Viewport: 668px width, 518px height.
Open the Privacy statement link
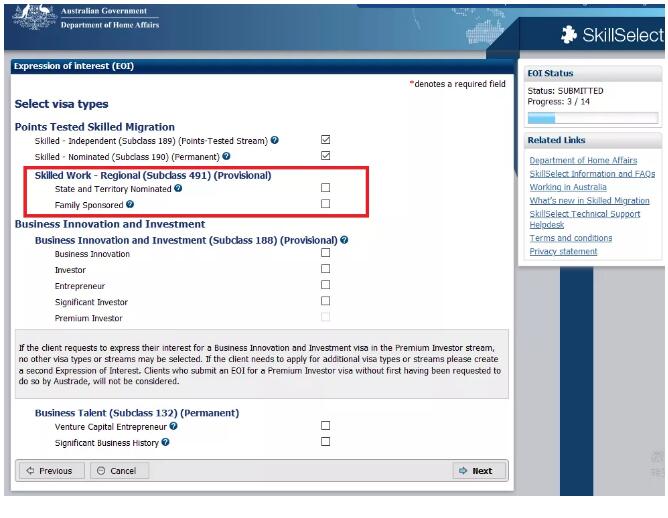click(563, 252)
